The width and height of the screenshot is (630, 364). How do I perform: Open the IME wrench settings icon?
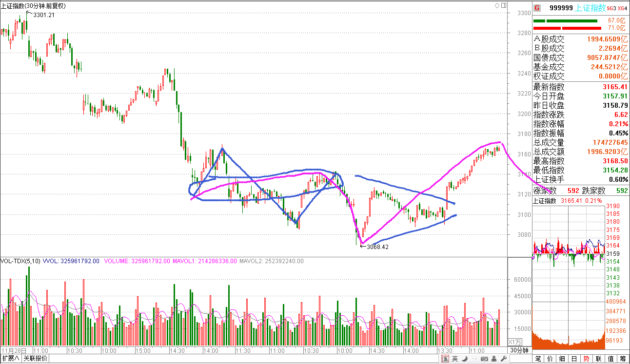point(504,359)
